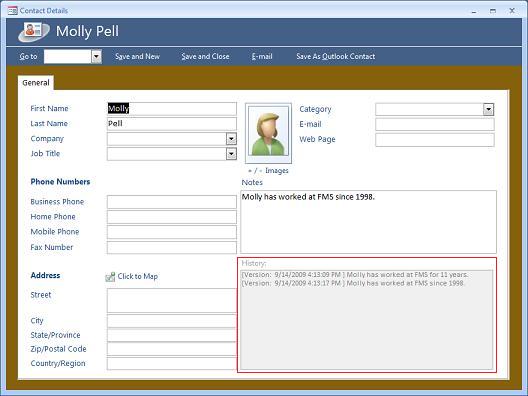Click the Click to Map link
The width and height of the screenshot is (528, 396).
coord(138,276)
